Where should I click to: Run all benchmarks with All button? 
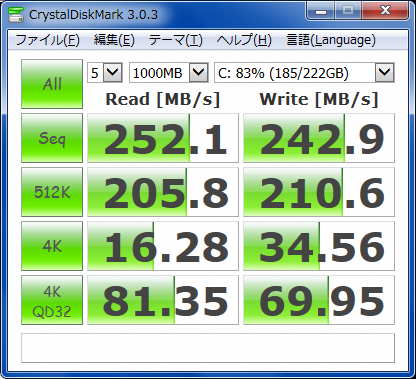[52, 84]
